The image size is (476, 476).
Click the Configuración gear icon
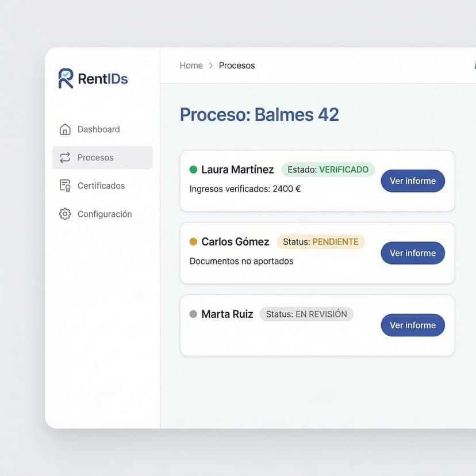click(x=65, y=214)
